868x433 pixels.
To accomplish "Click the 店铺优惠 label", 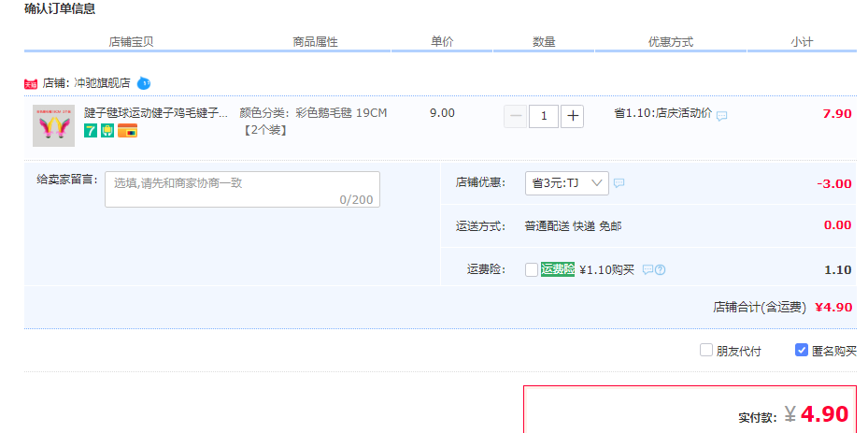I will coord(480,182).
